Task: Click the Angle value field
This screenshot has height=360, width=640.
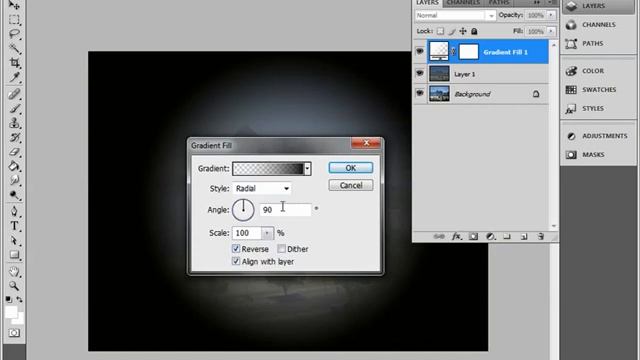Action: tap(285, 210)
